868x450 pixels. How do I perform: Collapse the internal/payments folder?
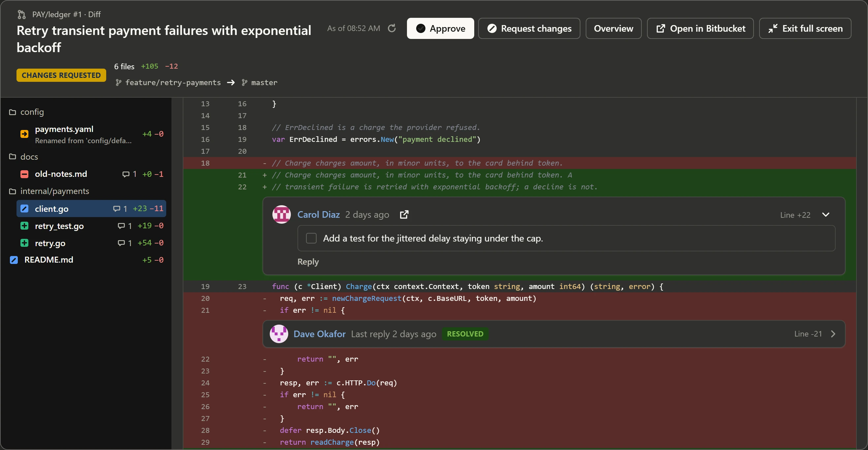tap(49, 191)
